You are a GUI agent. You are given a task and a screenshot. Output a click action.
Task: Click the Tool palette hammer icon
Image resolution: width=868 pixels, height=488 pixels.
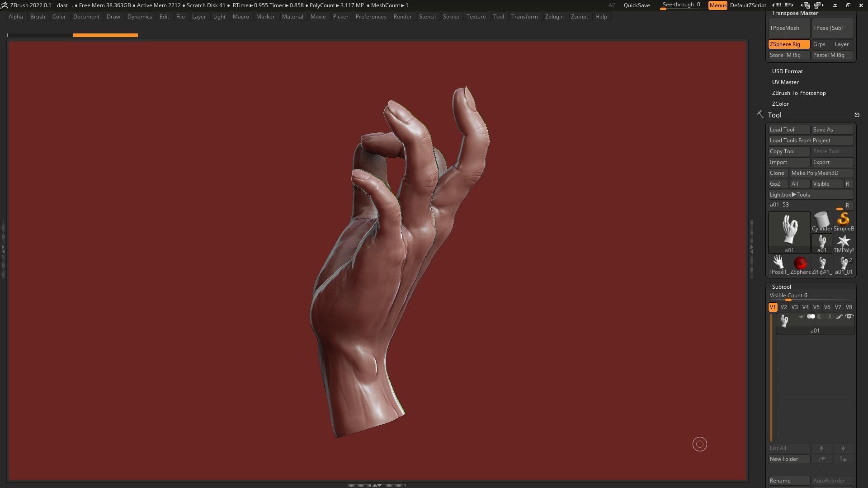coord(760,115)
